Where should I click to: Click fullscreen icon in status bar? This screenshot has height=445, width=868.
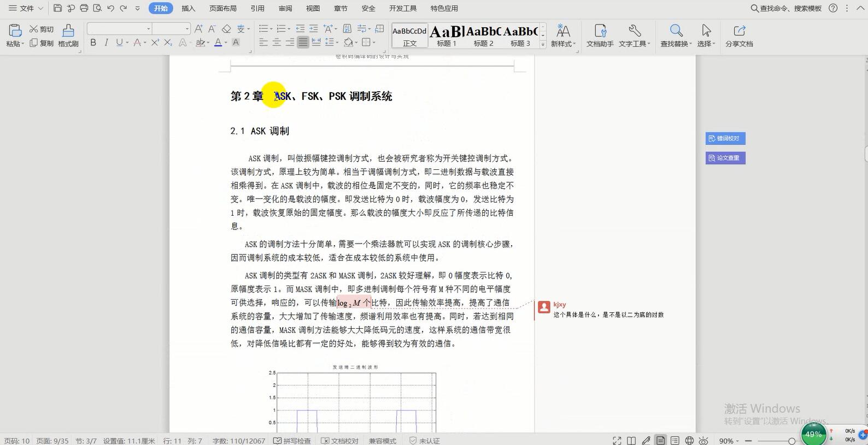click(617, 441)
